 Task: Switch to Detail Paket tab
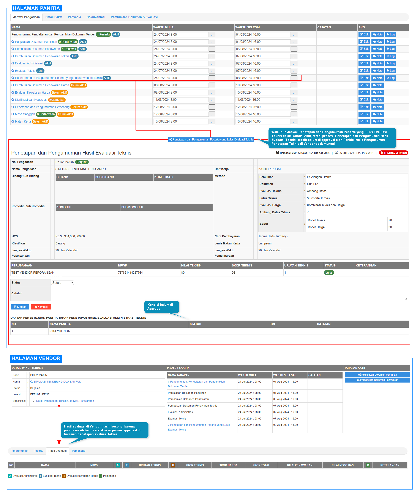pyautogui.click(x=54, y=17)
